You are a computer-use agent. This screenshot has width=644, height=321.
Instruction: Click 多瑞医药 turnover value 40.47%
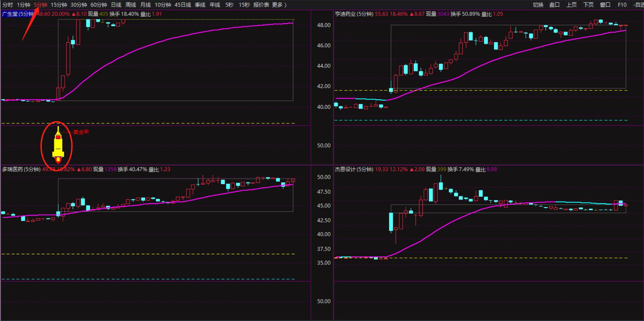point(138,169)
